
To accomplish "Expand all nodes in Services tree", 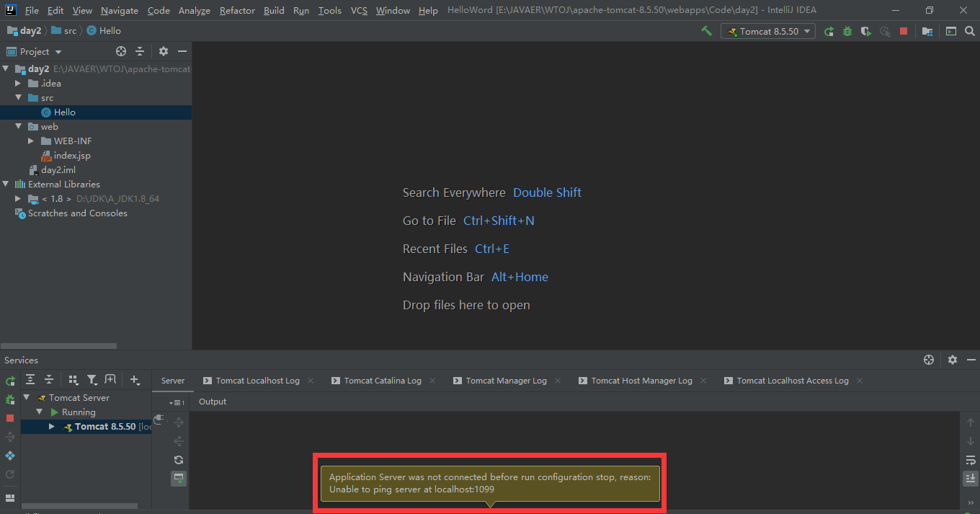I will [x=30, y=380].
